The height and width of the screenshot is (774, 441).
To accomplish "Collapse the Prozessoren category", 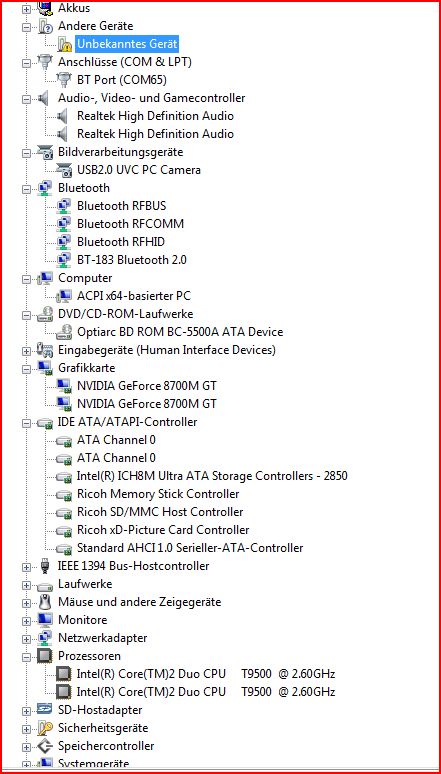I will pos(26,657).
